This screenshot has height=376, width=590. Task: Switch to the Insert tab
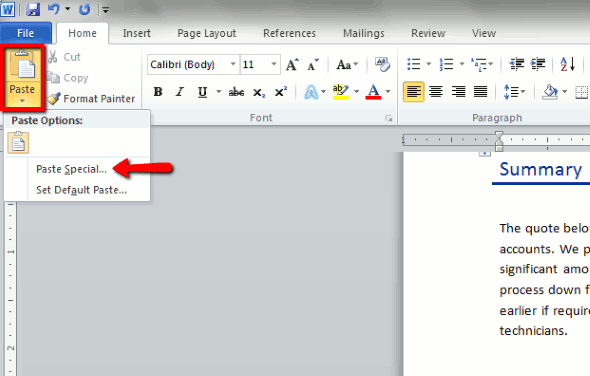pos(137,33)
